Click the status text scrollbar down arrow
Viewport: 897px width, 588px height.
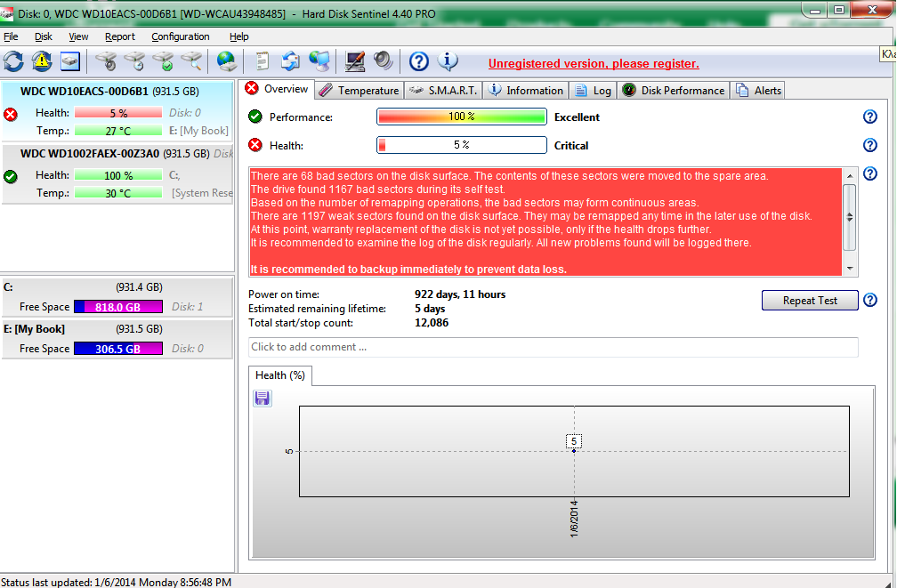tap(850, 269)
